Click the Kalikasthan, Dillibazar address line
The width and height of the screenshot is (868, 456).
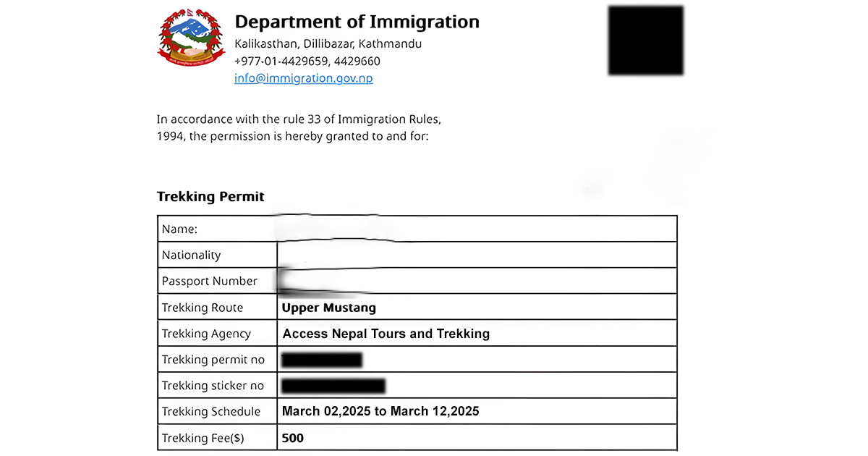(328, 43)
